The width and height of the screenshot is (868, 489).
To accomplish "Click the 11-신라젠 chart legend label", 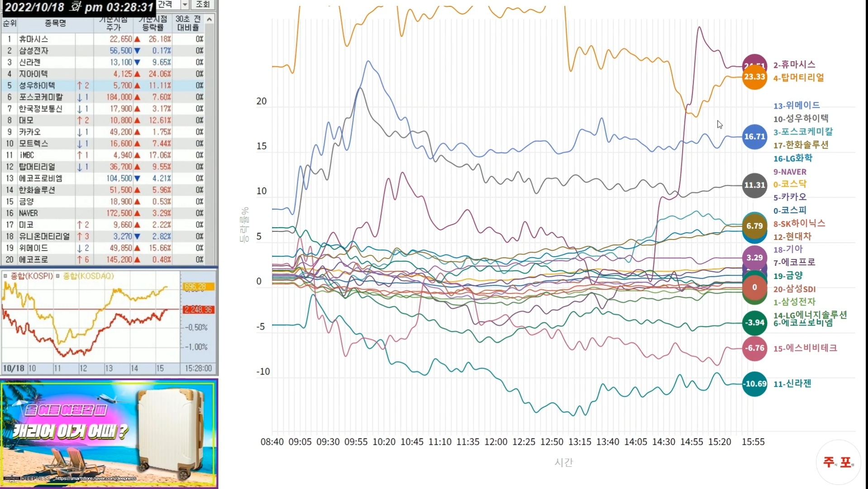I will (x=792, y=384).
